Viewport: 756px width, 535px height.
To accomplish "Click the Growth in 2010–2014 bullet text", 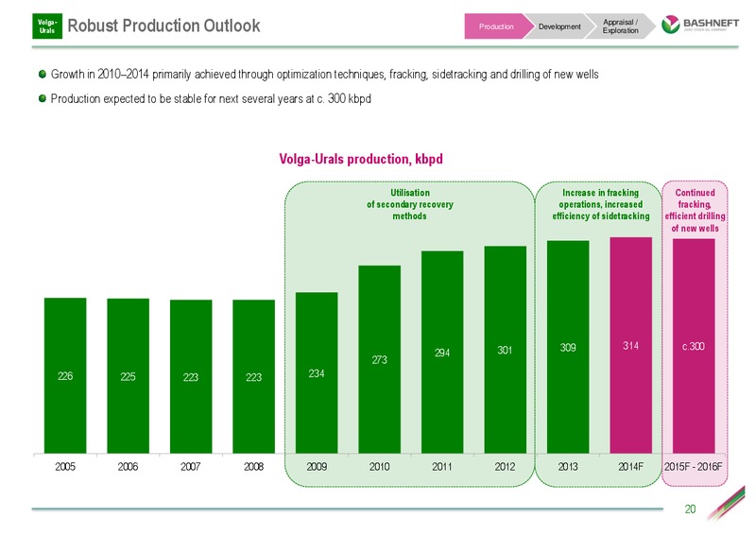I will point(324,75).
